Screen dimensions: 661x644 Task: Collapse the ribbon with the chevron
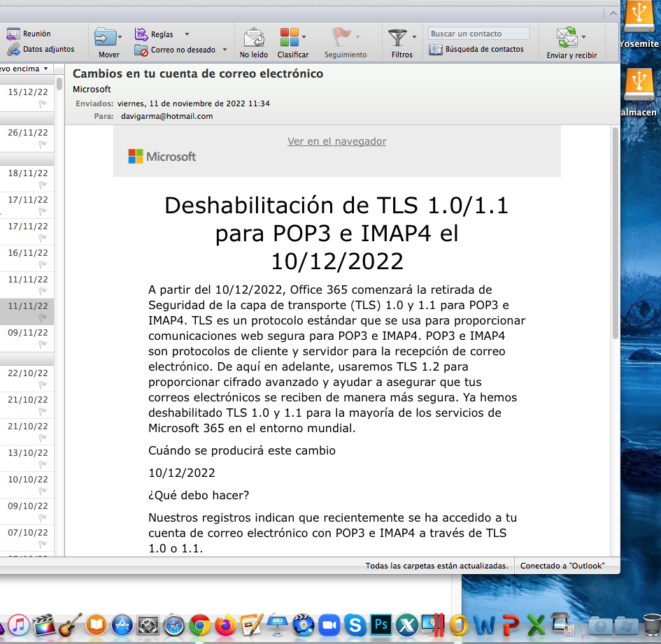[x=613, y=13]
